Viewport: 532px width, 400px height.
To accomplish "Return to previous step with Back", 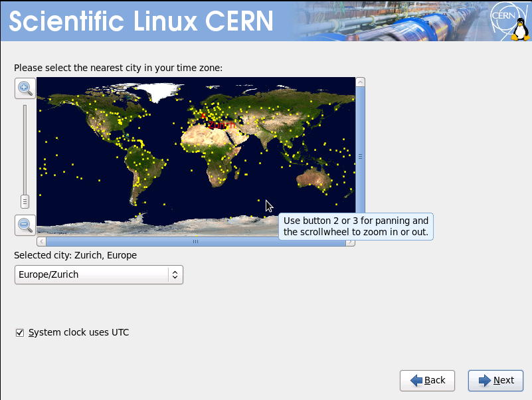I will click(x=427, y=380).
